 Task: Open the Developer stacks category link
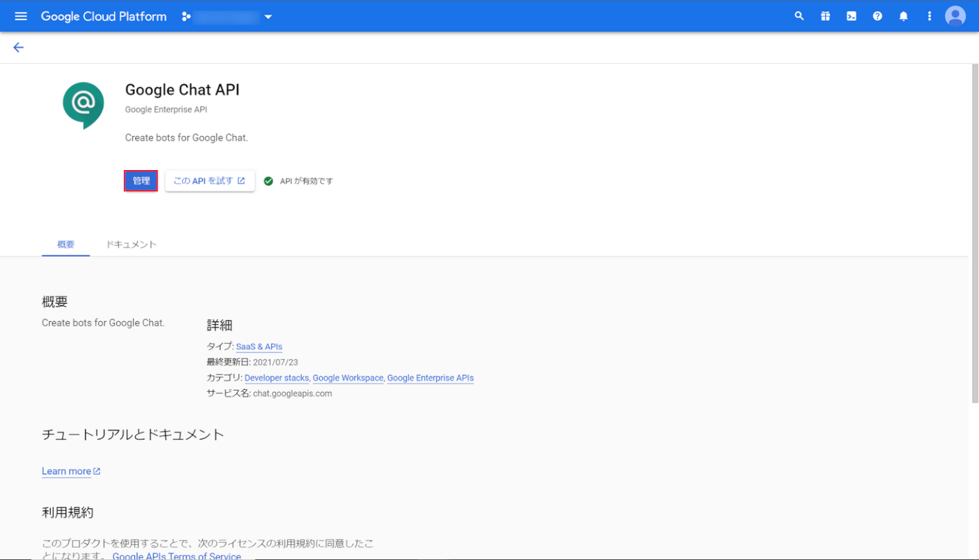(277, 378)
